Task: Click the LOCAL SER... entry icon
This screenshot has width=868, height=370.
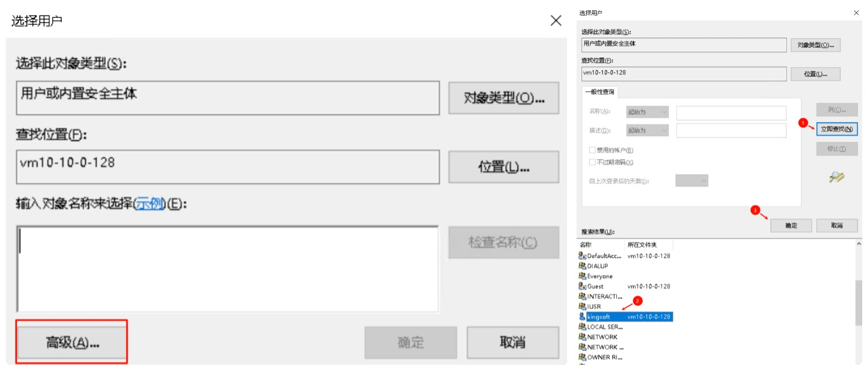Action: point(582,327)
